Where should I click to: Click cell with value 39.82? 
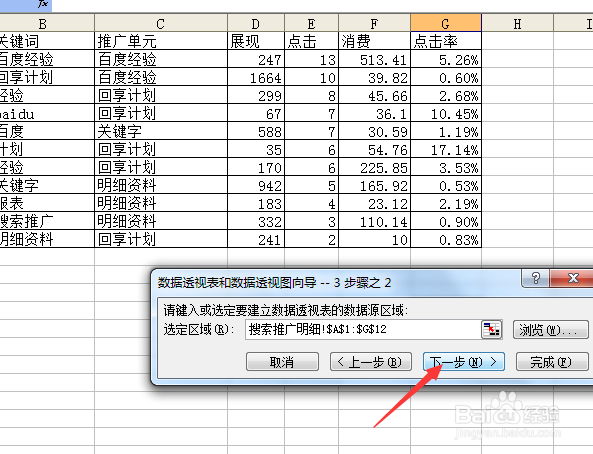click(x=374, y=77)
